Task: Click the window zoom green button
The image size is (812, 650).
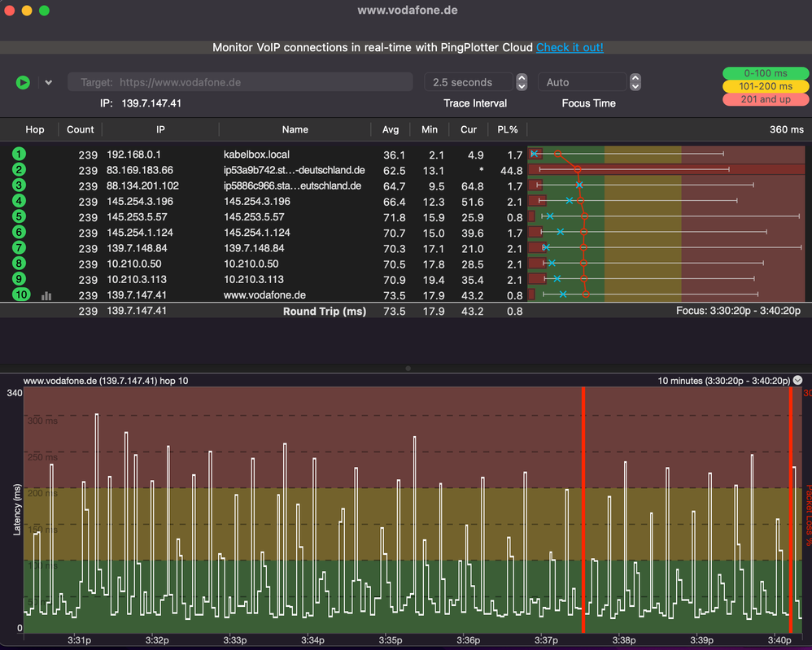Action: (x=45, y=11)
